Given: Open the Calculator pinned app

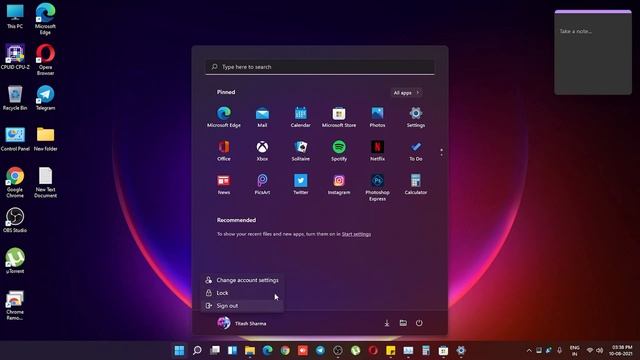Looking at the screenshot, I should [x=416, y=184].
